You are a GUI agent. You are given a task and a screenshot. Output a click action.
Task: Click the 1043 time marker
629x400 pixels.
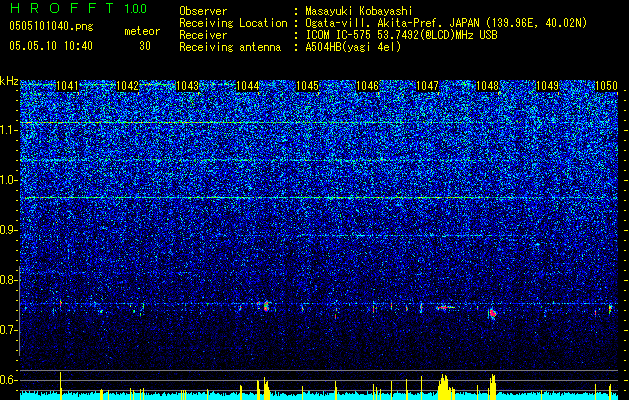[187, 86]
